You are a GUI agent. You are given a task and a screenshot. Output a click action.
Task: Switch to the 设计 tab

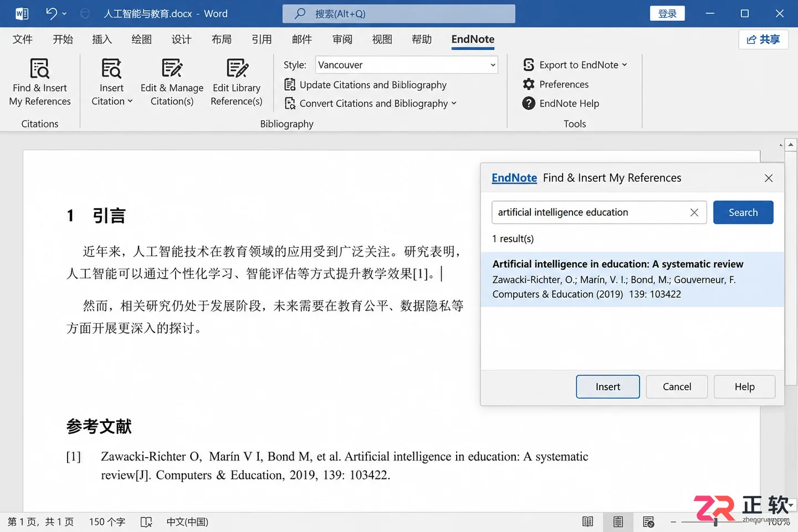pos(181,39)
